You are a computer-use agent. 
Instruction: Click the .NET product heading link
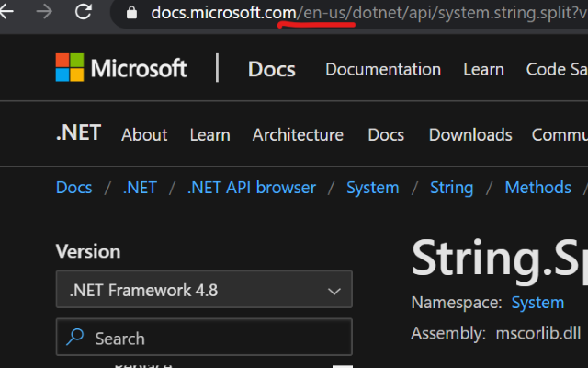(x=78, y=132)
